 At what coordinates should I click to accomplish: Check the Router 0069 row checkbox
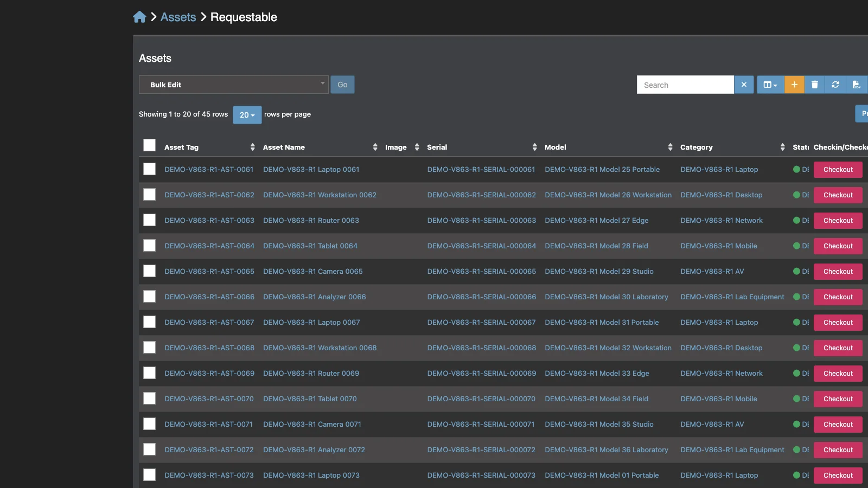pos(149,373)
